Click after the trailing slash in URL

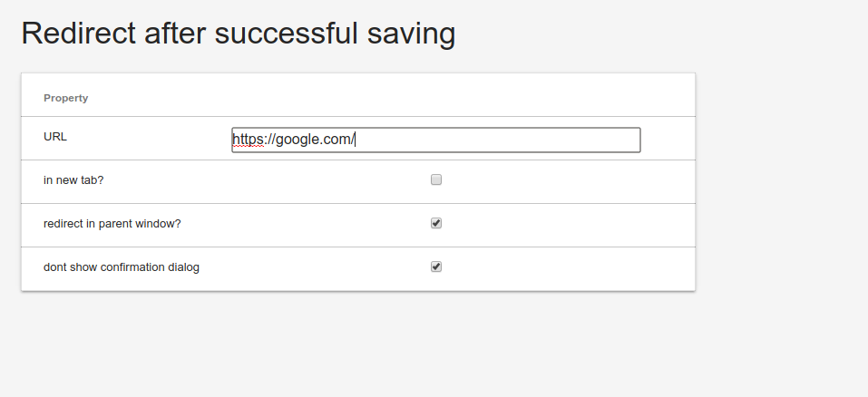pyautogui.click(x=356, y=140)
